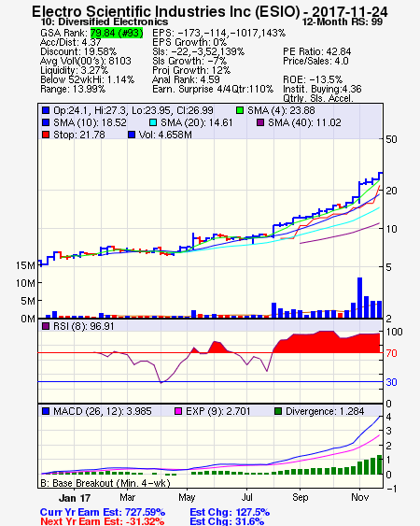This screenshot has height=526, width=420.
Task: Click the 'Stop: 21.78' legend text
Action: 79,135
